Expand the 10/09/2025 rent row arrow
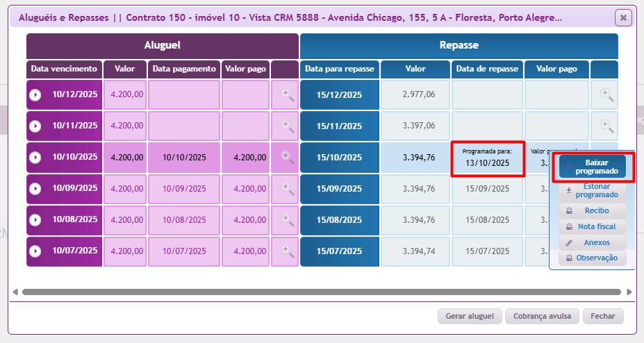The width and height of the screenshot is (644, 343). [35, 189]
